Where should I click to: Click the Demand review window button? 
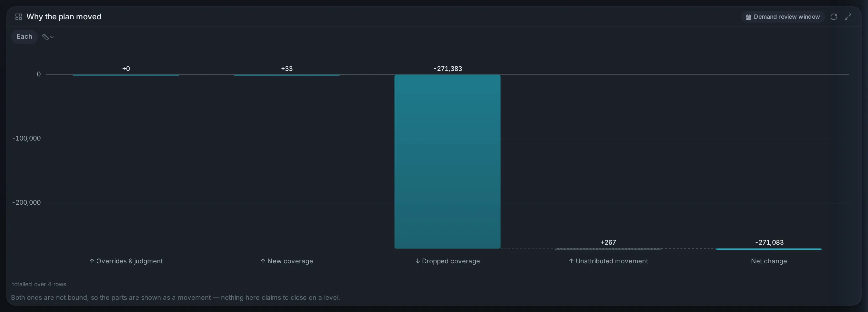click(x=782, y=17)
